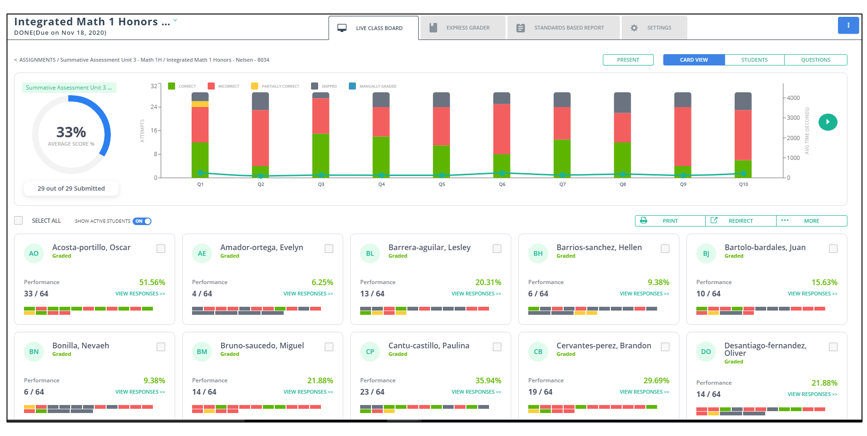View responses for Lesley Barrera-aguilar
Screen dimensions: 867x436
pyautogui.click(x=476, y=293)
